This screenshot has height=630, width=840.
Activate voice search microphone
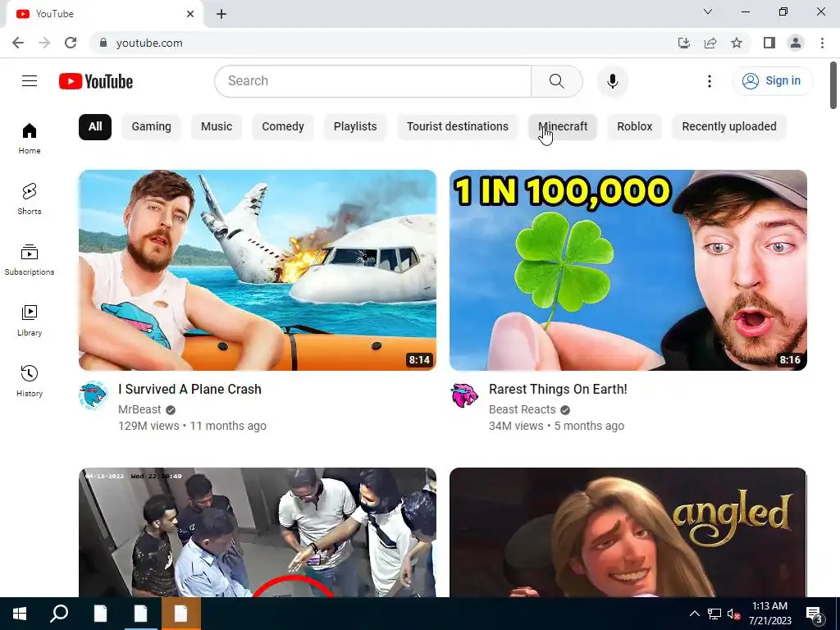pos(612,81)
